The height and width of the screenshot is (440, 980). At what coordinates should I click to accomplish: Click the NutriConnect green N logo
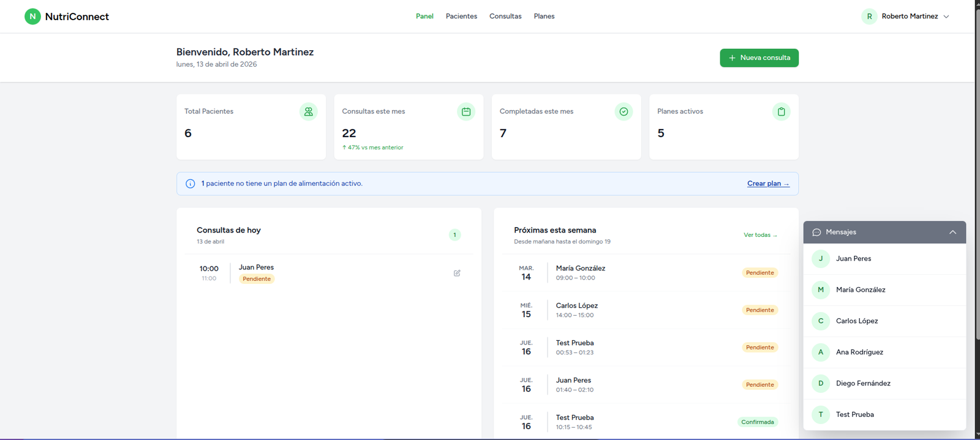32,17
